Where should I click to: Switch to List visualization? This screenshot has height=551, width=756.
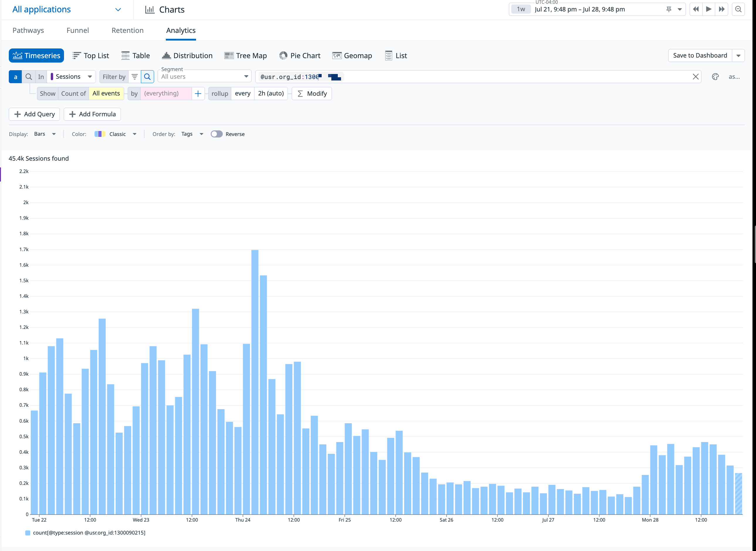point(396,56)
